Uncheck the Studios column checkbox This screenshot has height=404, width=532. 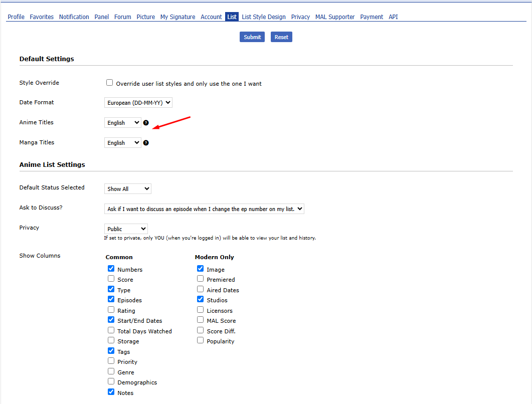coord(201,300)
